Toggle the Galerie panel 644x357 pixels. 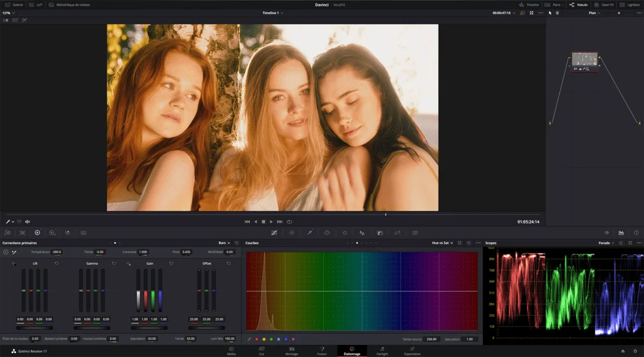click(x=14, y=5)
